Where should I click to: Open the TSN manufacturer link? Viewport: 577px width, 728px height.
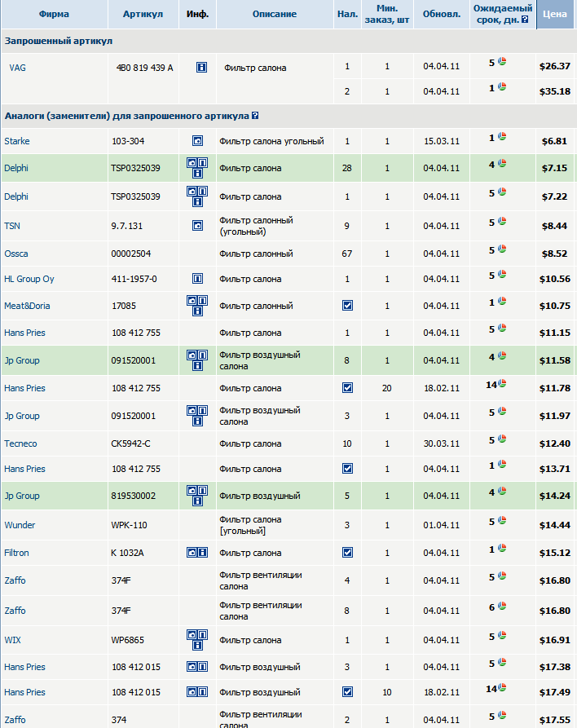(x=12, y=226)
